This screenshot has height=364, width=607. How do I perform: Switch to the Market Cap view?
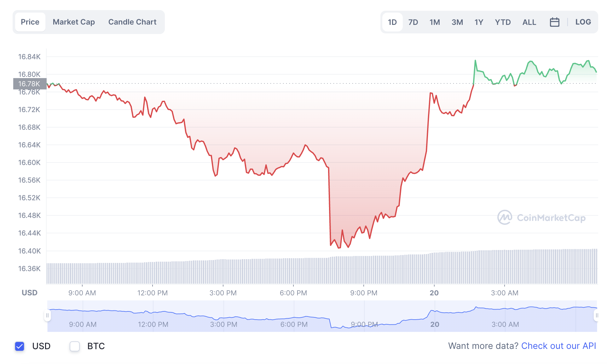pos(74,22)
